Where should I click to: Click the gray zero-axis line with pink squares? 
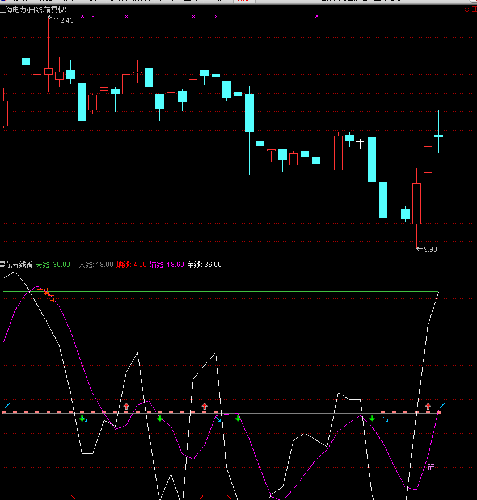click(221, 413)
